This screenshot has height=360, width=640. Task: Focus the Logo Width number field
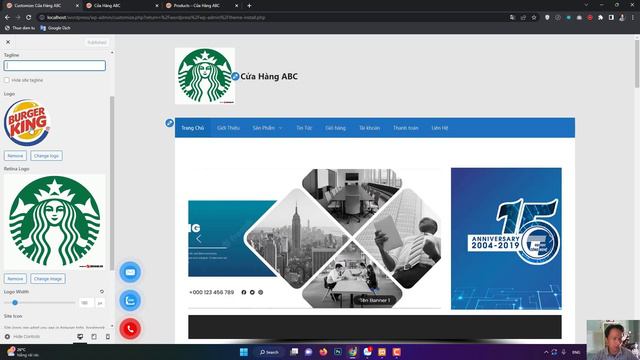tap(85, 303)
